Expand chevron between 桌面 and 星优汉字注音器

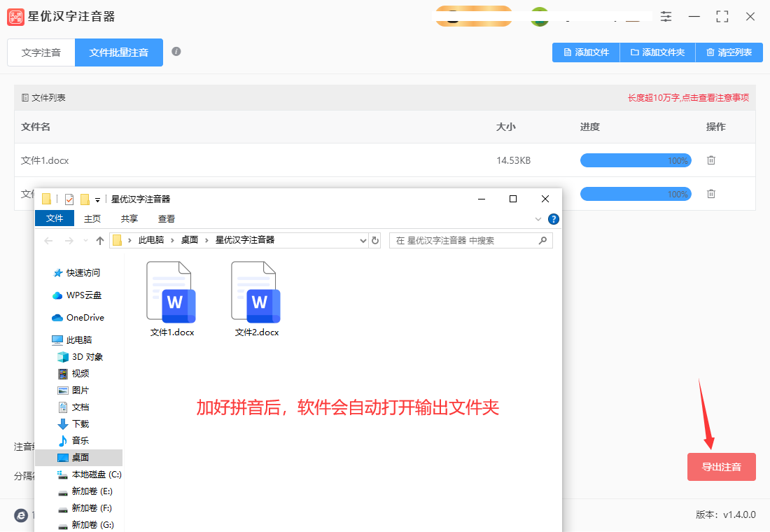[206, 240]
